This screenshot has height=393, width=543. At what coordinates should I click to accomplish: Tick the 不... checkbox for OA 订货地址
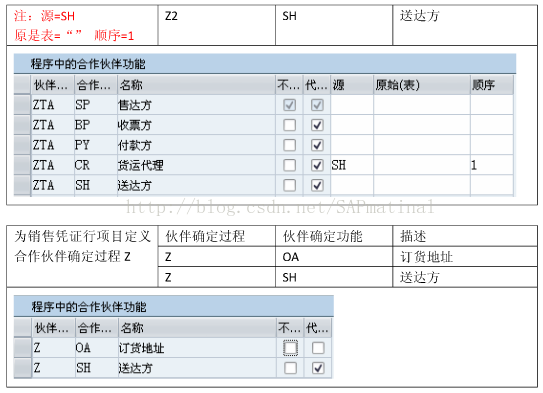(x=290, y=348)
